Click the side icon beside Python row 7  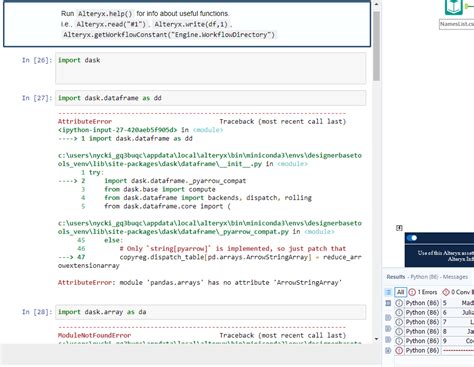click(388, 329)
